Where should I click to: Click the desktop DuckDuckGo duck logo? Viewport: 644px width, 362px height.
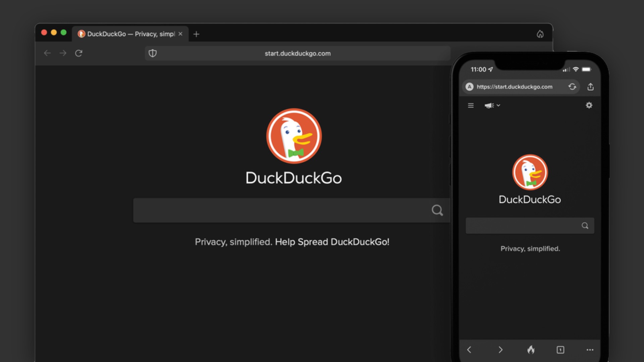click(294, 136)
